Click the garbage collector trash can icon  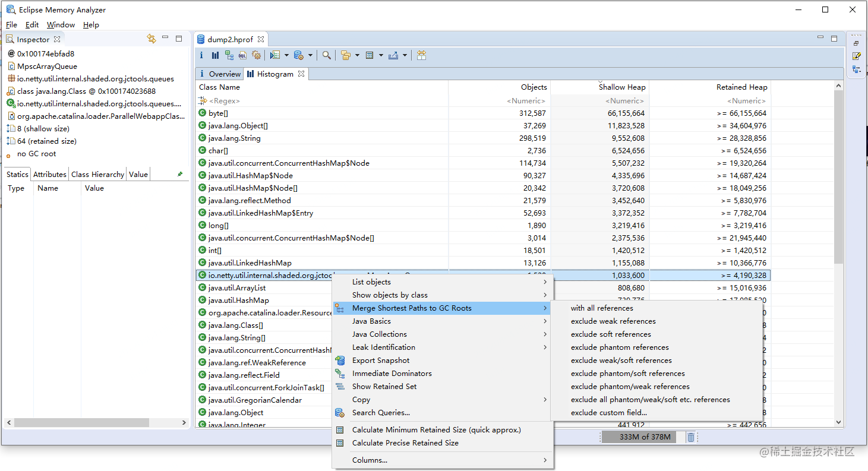691,437
